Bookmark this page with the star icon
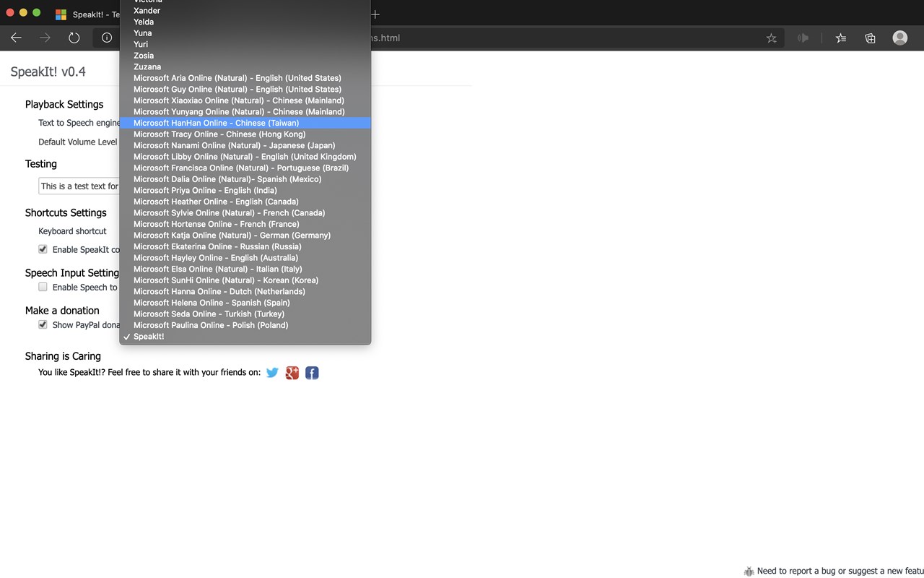Viewport: 924px width, 578px height. click(771, 38)
